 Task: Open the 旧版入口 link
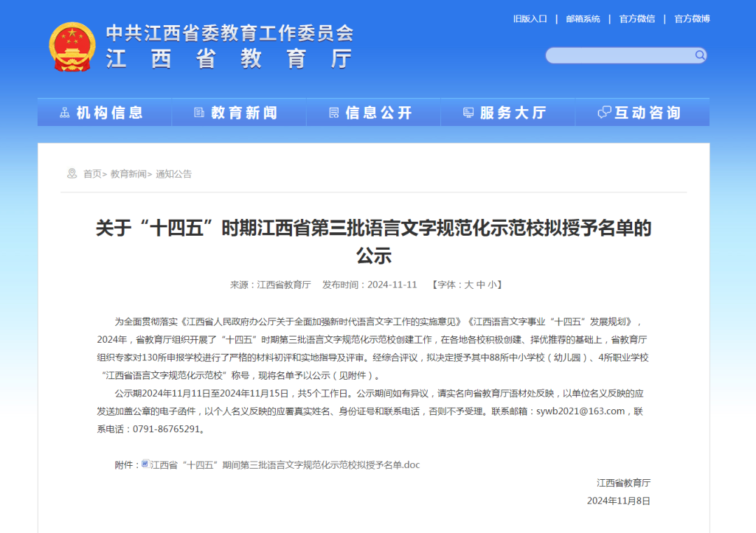click(530, 19)
